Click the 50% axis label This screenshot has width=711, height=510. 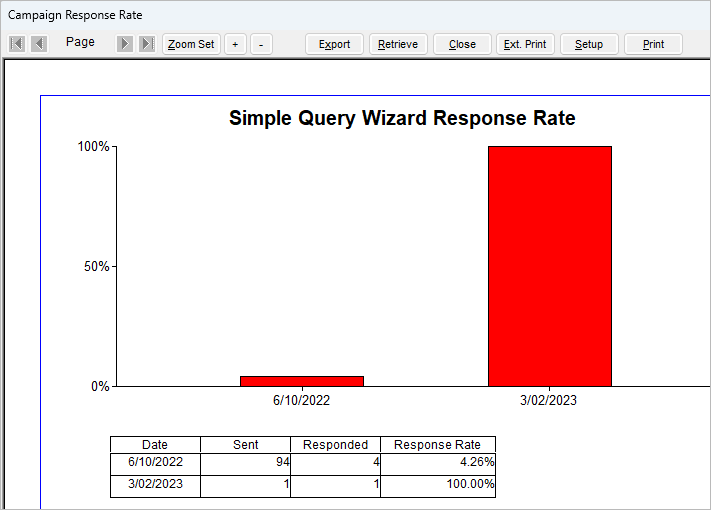(97, 267)
